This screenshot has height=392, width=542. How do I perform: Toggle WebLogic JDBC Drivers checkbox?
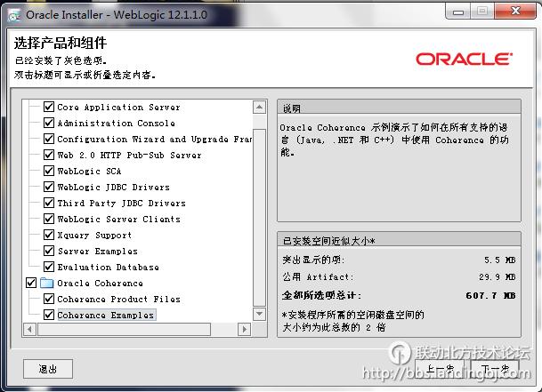(49, 187)
